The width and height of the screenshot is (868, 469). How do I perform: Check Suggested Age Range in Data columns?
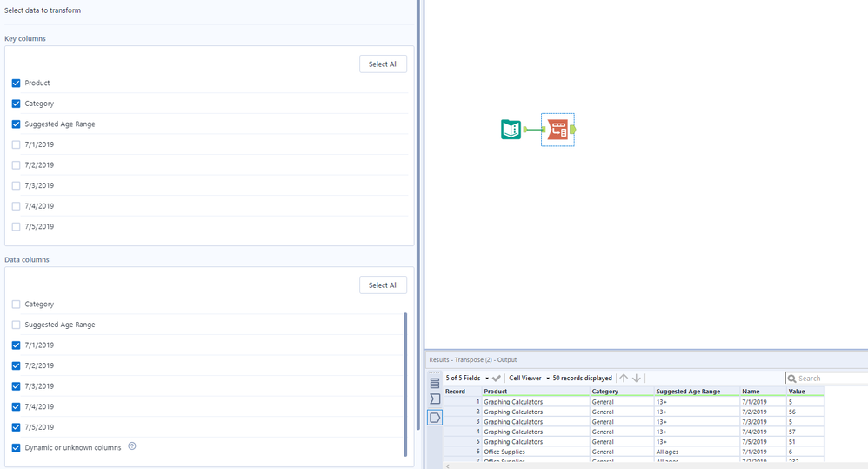[16, 325]
